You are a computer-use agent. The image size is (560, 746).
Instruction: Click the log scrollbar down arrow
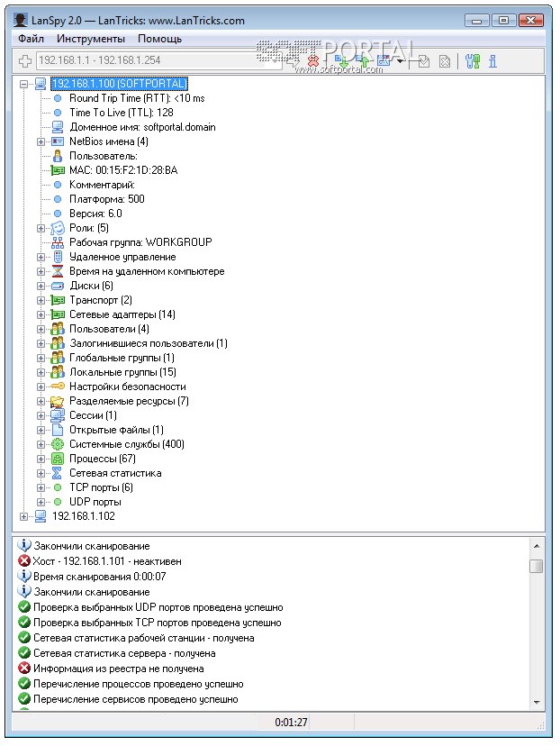tap(537, 703)
